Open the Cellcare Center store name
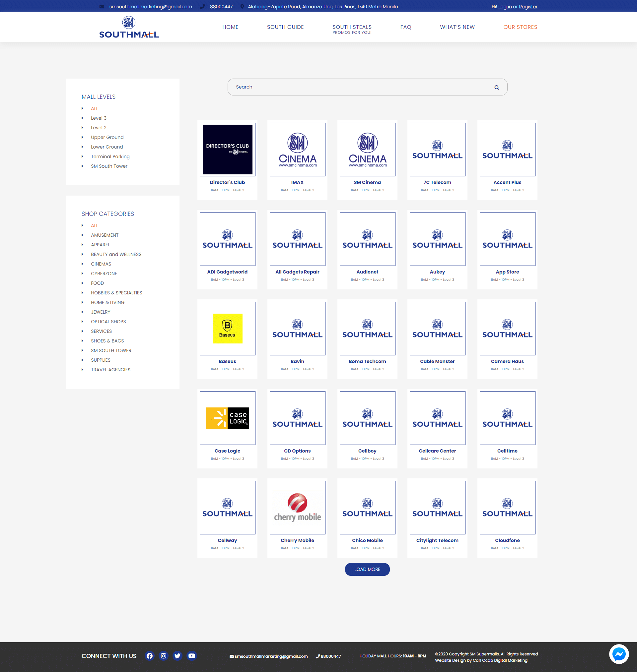This screenshot has width=637, height=672. (x=437, y=451)
